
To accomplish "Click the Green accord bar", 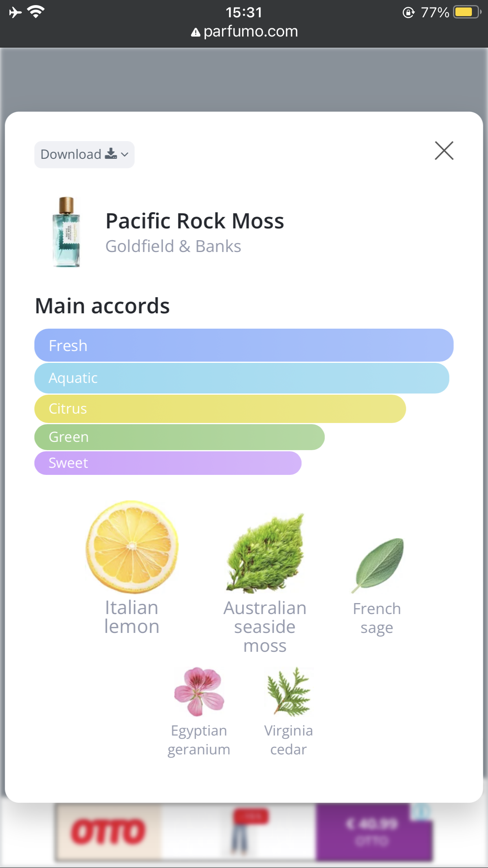I will click(180, 437).
